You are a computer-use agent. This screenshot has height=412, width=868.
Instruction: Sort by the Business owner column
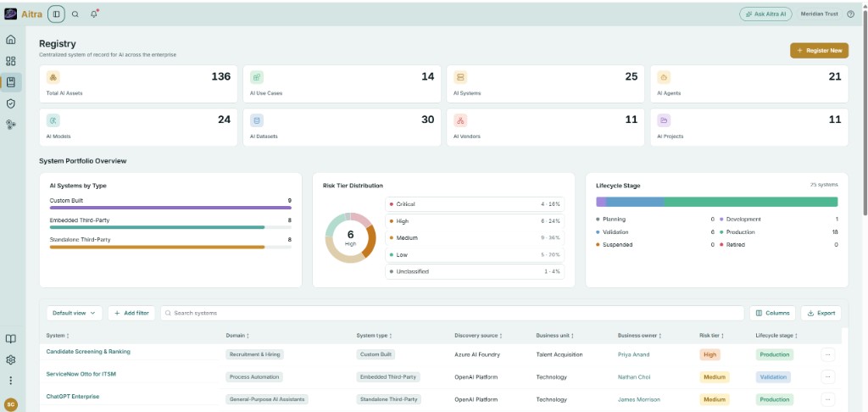639,336
